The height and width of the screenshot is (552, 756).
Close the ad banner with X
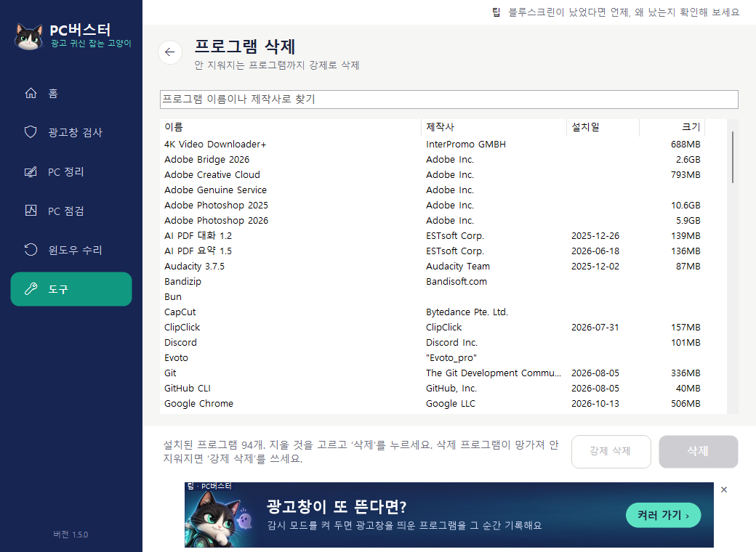(x=724, y=490)
